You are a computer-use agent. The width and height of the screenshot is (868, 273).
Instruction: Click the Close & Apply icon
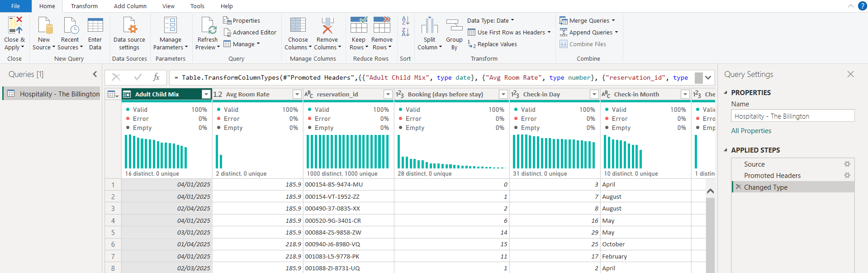14,26
